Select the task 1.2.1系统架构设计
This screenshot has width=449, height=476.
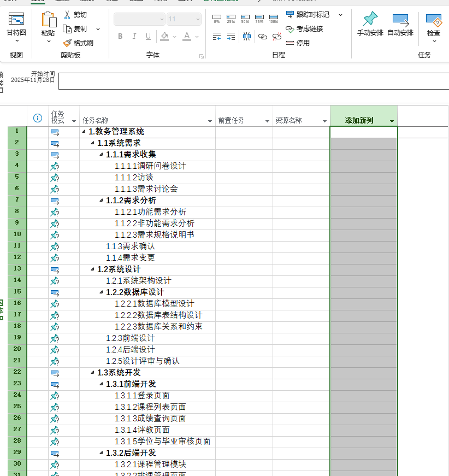[x=139, y=281]
